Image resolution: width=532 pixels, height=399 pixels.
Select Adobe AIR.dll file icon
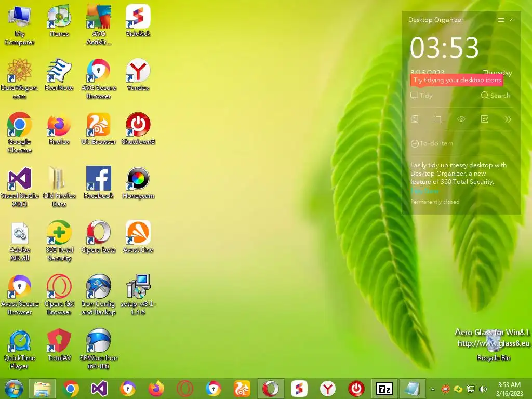click(x=19, y=241)
